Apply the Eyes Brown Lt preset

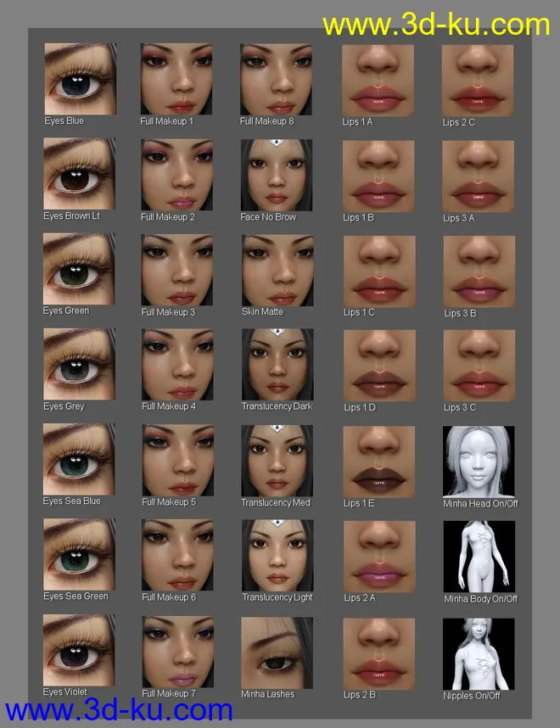pyautogui.click(x=80, y=174)
